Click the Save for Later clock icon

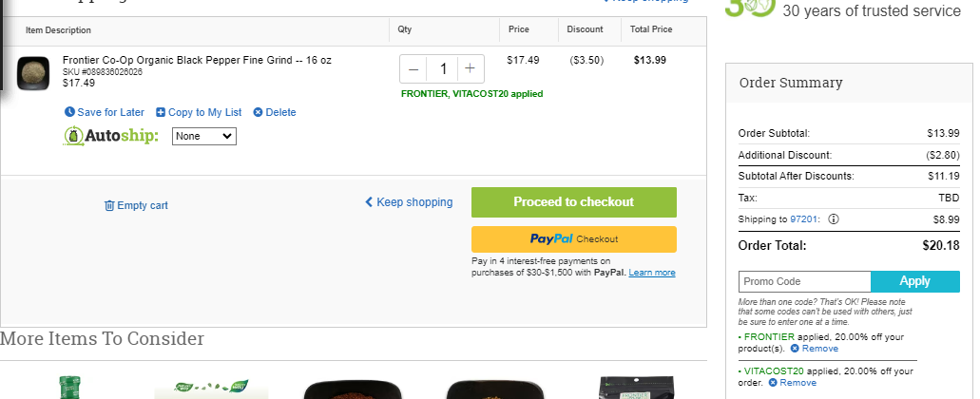point(69,112)
